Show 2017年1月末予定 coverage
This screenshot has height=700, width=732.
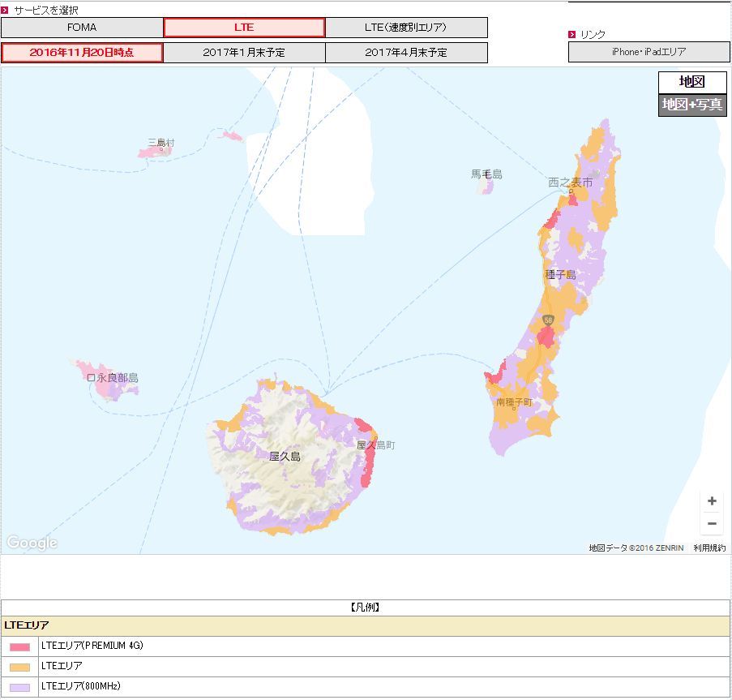(x=244, y=53)
